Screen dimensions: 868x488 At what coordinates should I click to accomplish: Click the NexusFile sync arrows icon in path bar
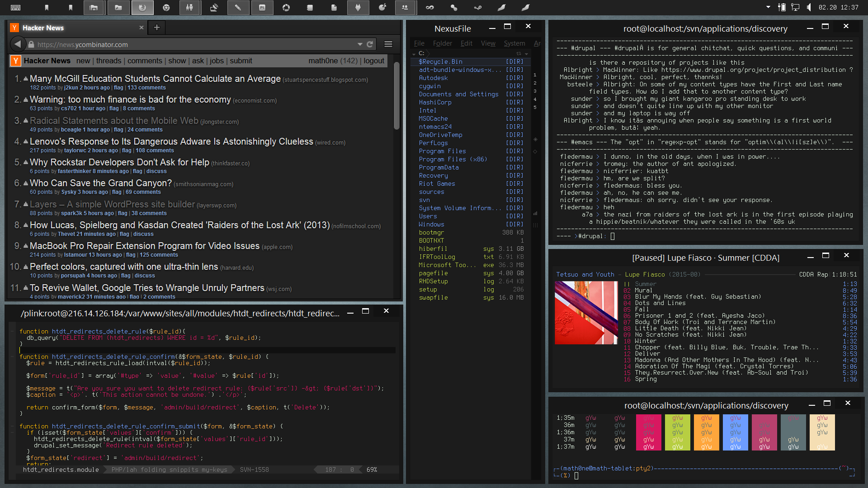click(x=519, y=53)
